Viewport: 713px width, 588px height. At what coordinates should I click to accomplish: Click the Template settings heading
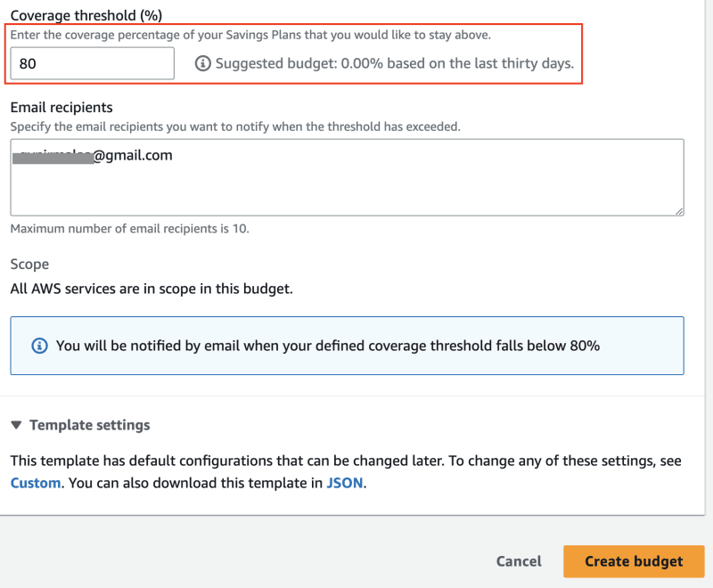pos(90,425)
